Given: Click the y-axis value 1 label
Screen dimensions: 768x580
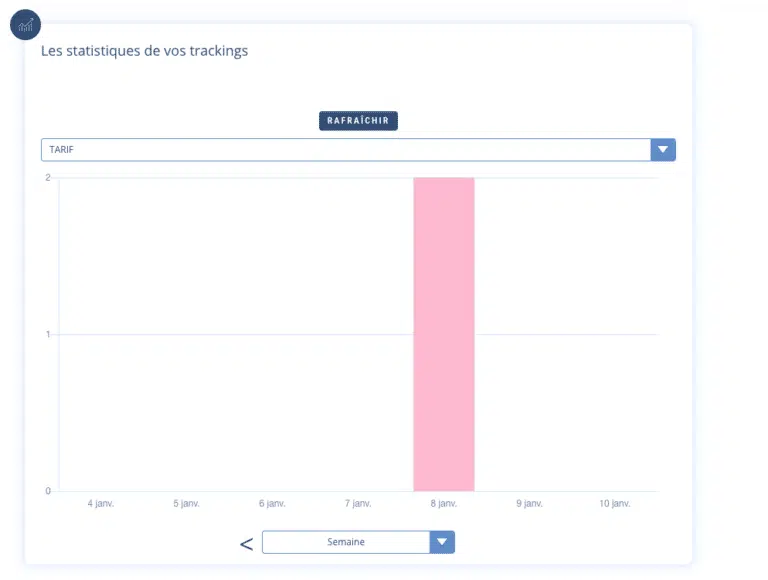Looking at the screenshot, I should point(48,334).
